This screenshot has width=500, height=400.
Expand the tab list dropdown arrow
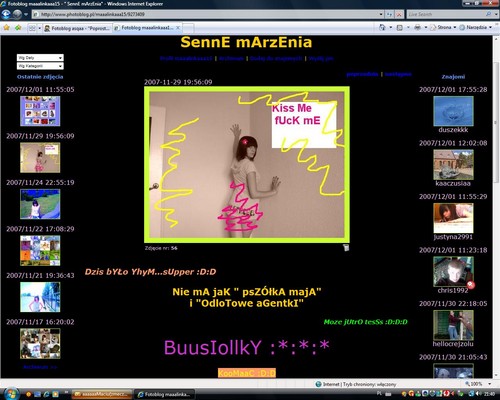click(39, 28)
